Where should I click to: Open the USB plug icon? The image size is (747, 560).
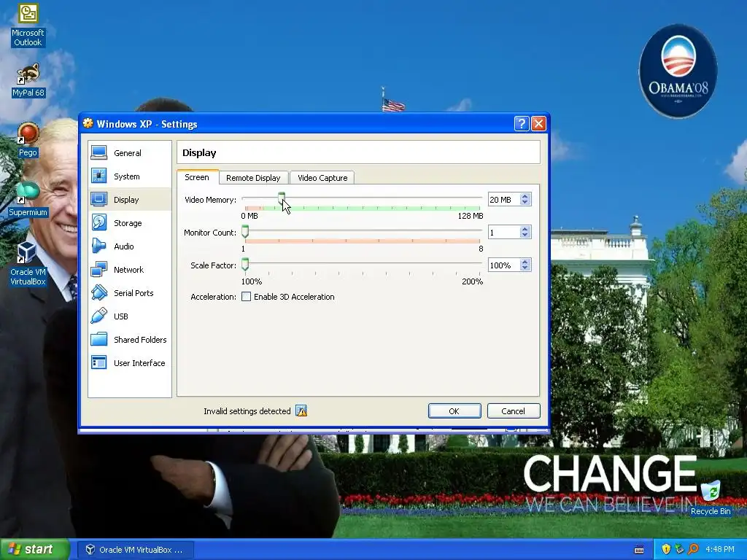click(x=98, y=316)
